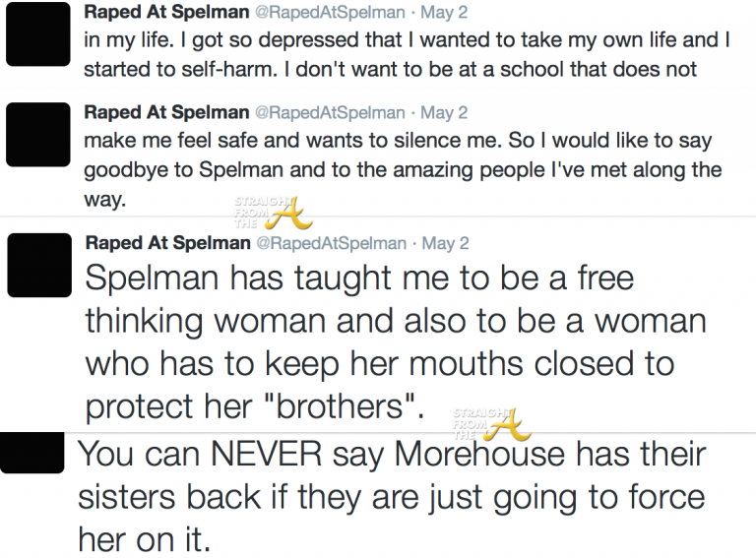Select the @RapedAtSpelman handle above "make me feel safe"

pos(330,112)
